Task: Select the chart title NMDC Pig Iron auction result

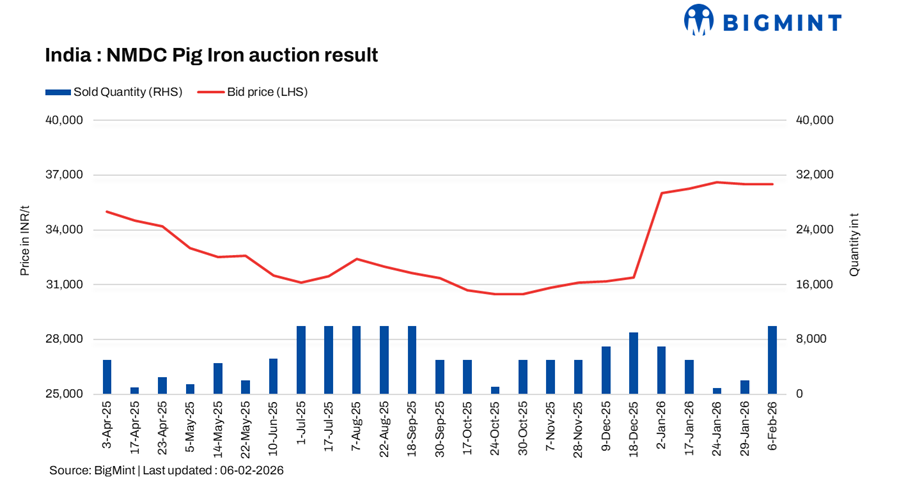Action: click(x=211, y=55)
